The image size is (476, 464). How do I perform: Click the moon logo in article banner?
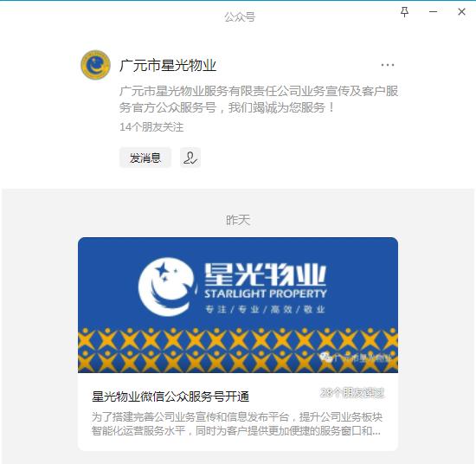click(x=166, y=287)
